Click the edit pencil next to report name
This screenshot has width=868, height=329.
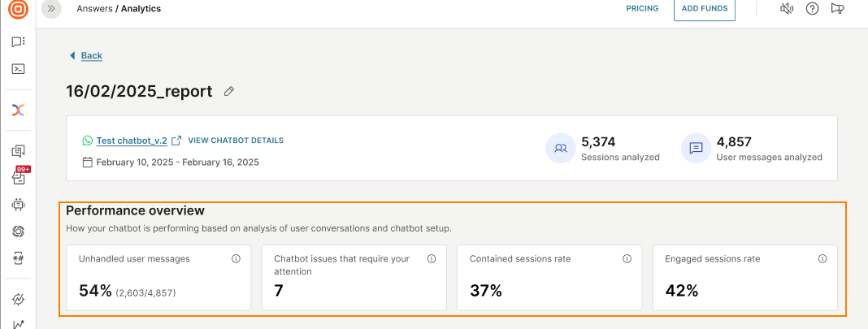tap(229, 91)
